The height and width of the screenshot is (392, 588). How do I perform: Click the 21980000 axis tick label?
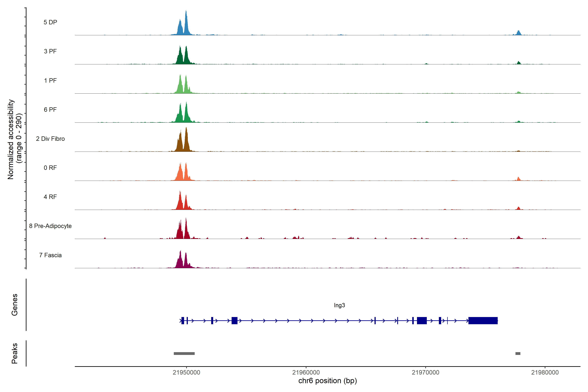[545, 373]
